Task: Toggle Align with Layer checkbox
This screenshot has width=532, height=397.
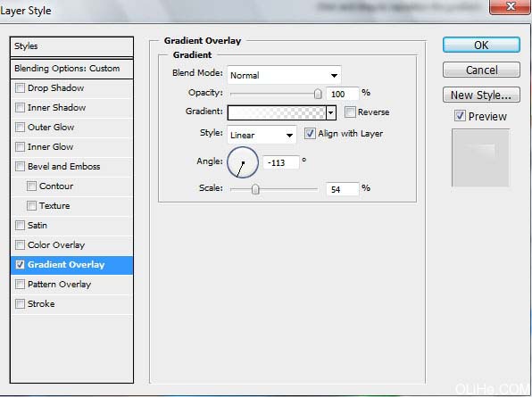Action: pyautogui.click(x=310, y=133)
